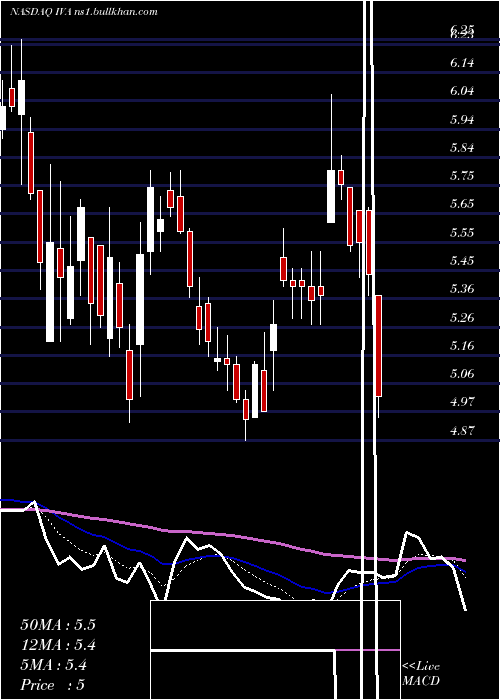
Task: Click the 5.45 price axis label
Action: click(462, 260)
